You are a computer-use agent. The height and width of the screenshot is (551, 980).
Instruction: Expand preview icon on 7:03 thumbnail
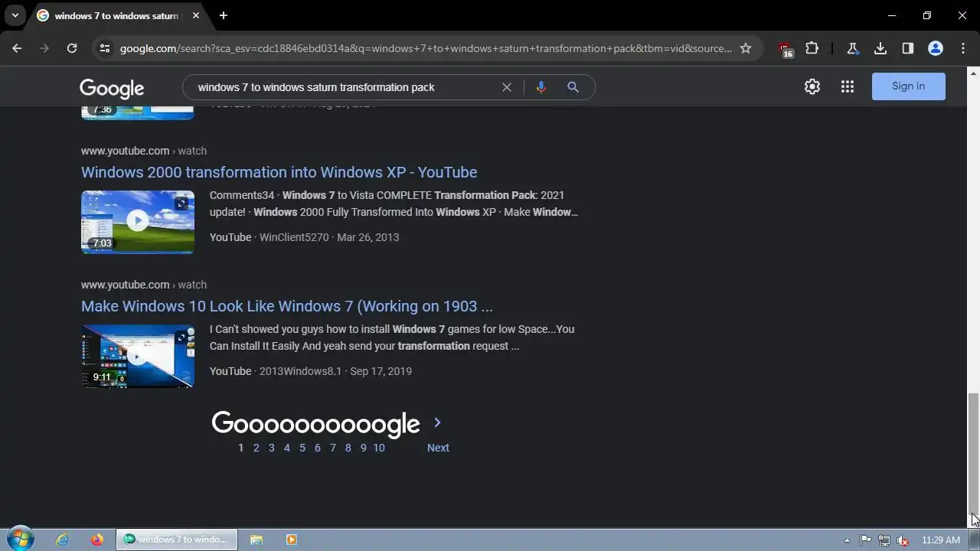click(x=181, y=204)
